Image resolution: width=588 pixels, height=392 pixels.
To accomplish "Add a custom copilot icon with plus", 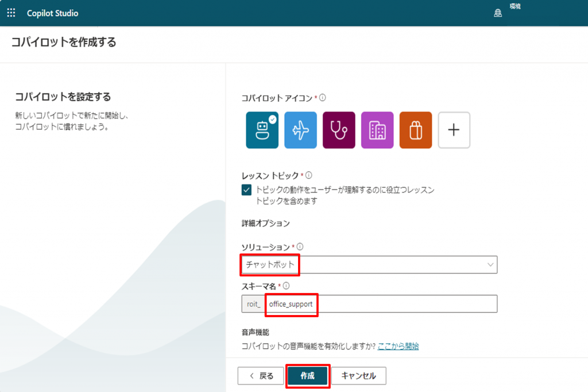I will click(454, 130).
